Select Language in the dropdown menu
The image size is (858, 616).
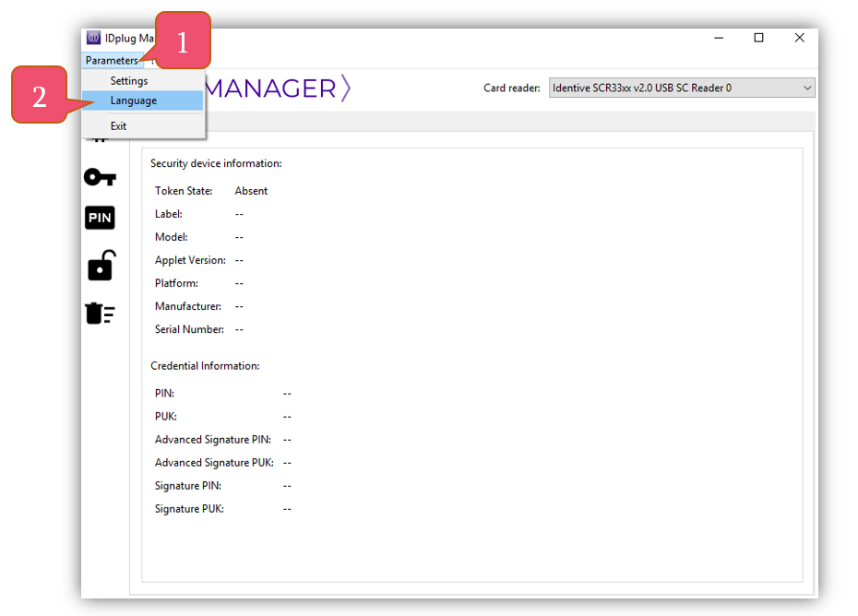pos(134,101)
